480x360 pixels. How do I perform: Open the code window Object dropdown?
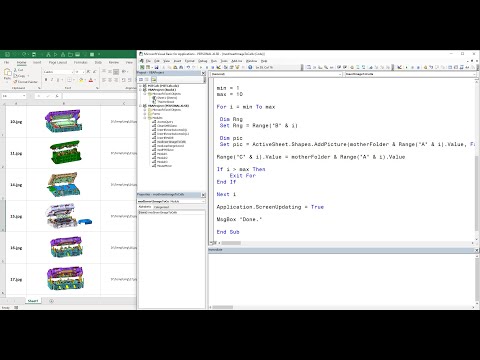[x=340, y=74]
